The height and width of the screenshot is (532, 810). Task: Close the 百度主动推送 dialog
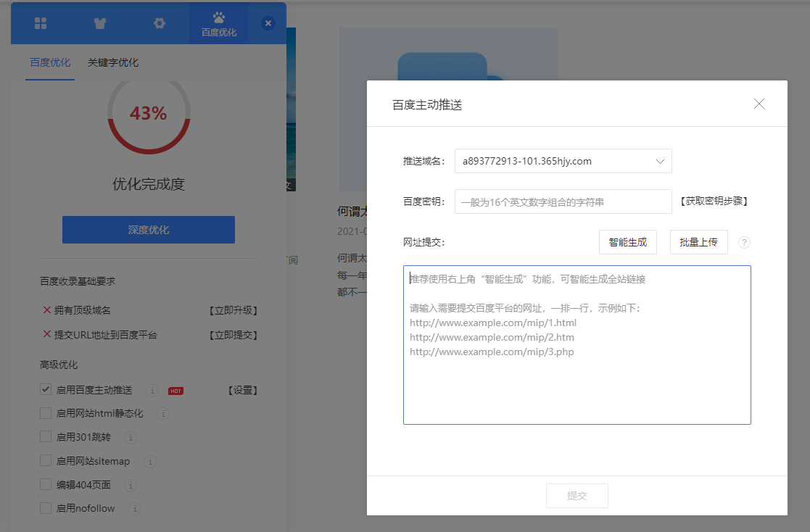(x=759, y=104)
